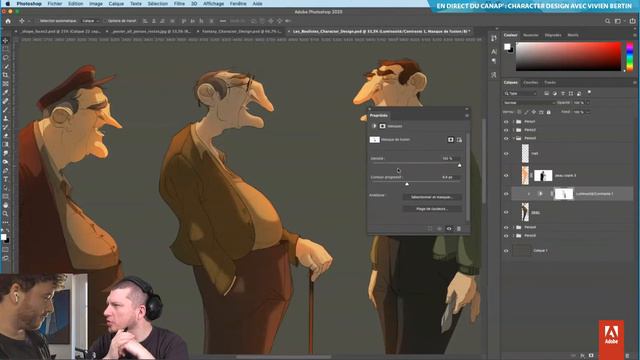Select the Pen tool

[5, 171]
